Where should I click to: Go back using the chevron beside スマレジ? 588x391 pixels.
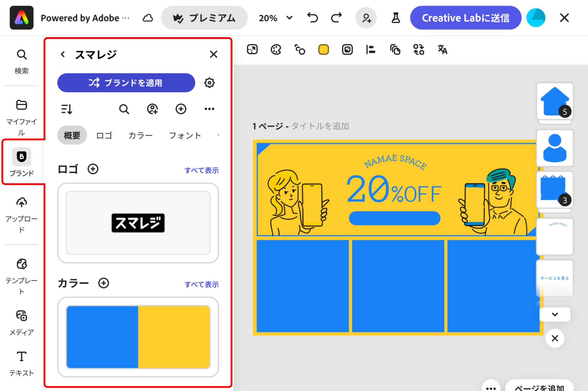point(63,54)
